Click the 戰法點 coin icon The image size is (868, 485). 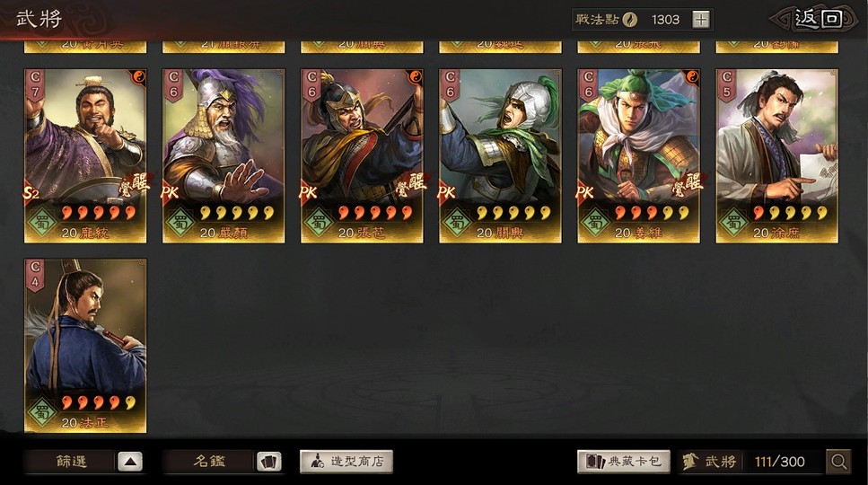630,20
